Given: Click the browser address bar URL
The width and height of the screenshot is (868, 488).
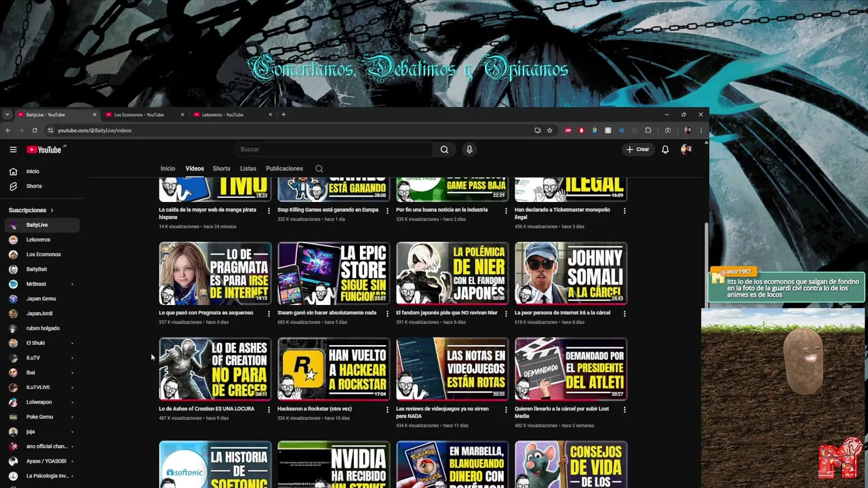Looking at the screenshot, I should [94, 130].
